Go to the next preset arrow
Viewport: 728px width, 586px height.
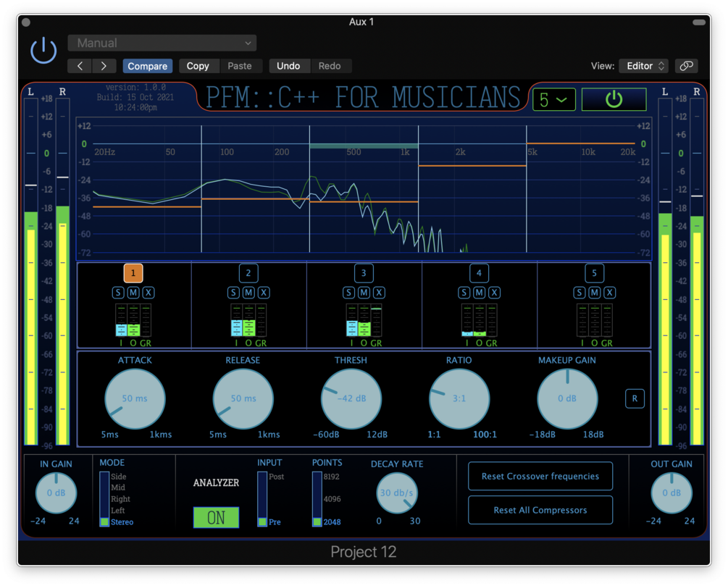(x=104, y=66)
